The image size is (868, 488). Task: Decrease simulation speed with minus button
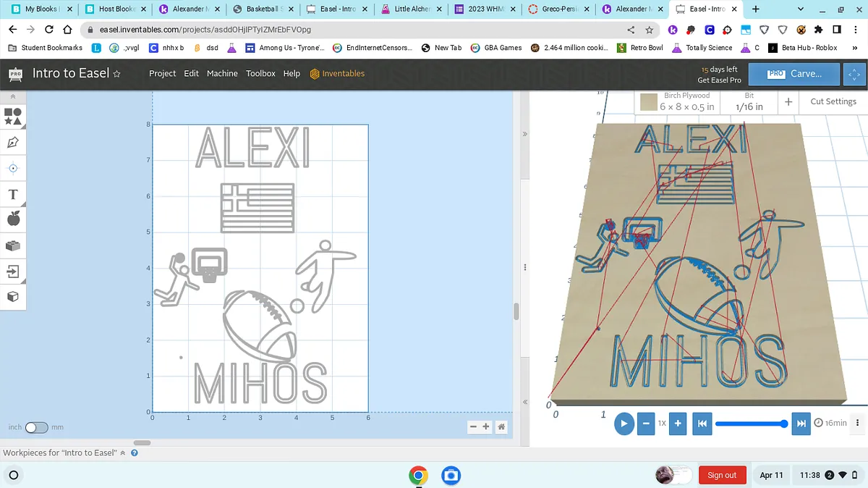[646, 424]
